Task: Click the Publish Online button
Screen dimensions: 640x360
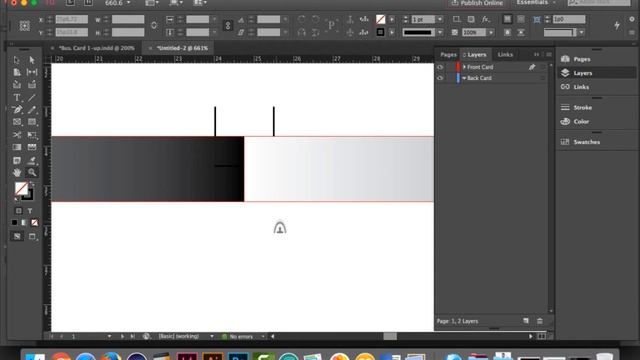Action: click(477, 3)
